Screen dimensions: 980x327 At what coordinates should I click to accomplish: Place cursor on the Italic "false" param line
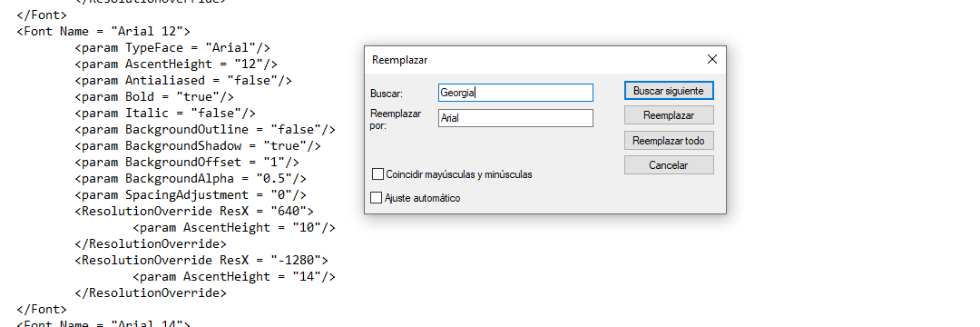165,114
